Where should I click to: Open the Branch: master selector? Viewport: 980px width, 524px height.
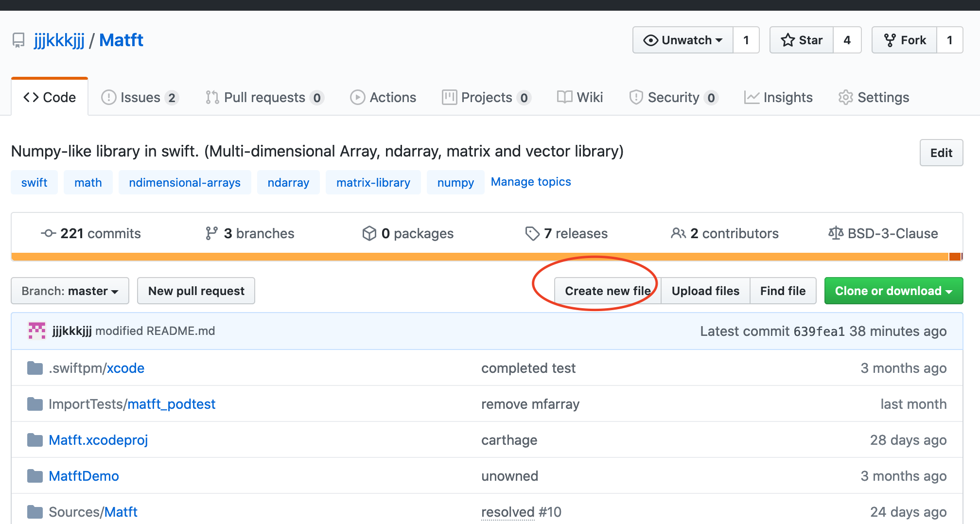70,291
